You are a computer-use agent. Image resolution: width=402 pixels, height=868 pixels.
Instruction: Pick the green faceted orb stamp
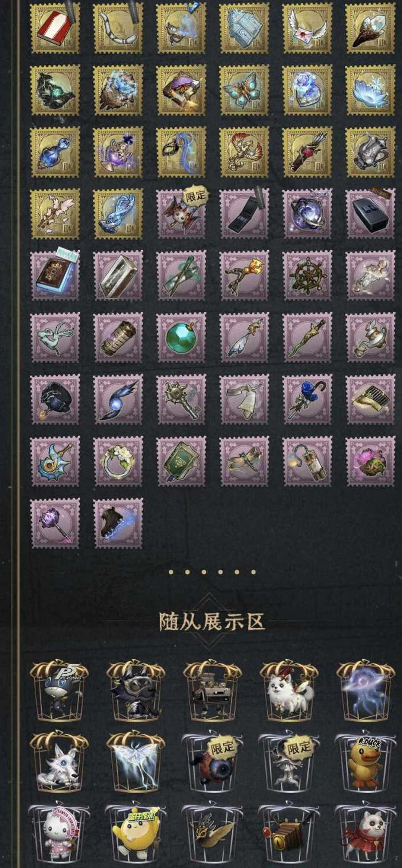pyautogui.click(x=181, y=337)
